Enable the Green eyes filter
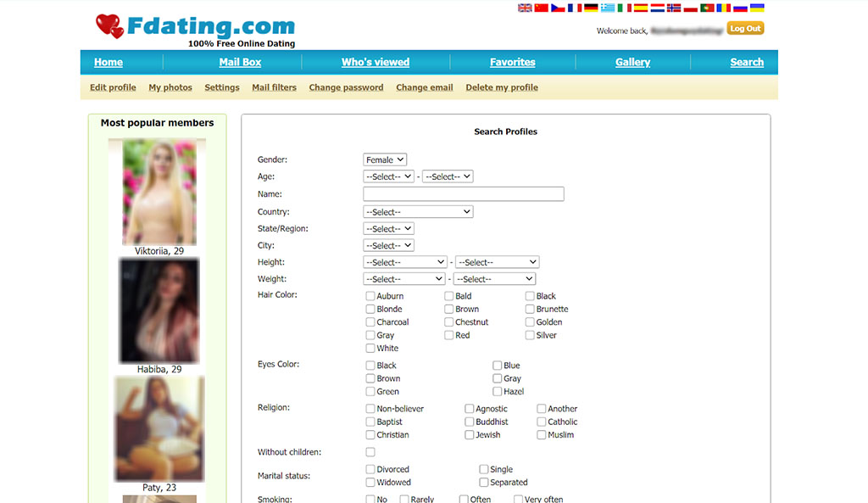 pyautogui.click(x=370, y=391)
